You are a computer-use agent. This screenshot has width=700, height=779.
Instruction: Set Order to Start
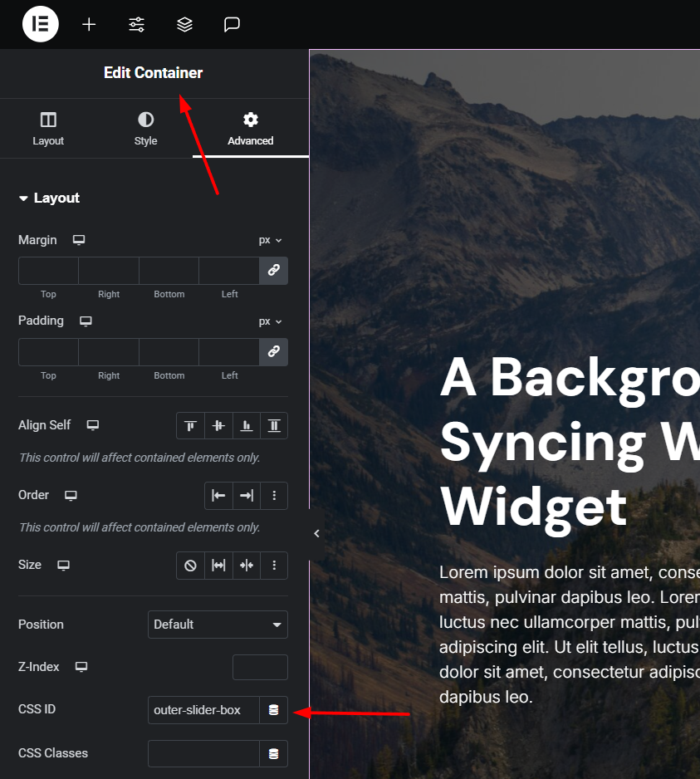point(218,496)
